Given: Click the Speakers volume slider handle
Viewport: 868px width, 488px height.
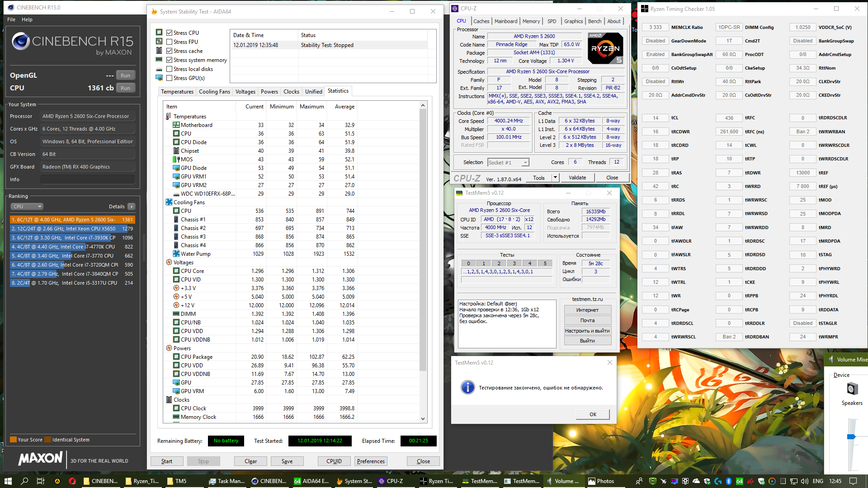Looking at the screenshot, I should point(851,436).
